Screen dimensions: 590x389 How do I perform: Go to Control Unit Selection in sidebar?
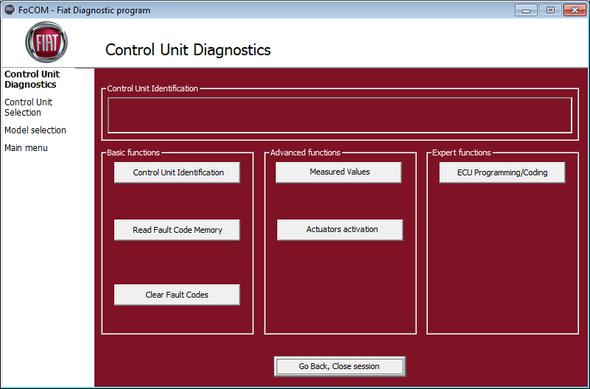28,107
